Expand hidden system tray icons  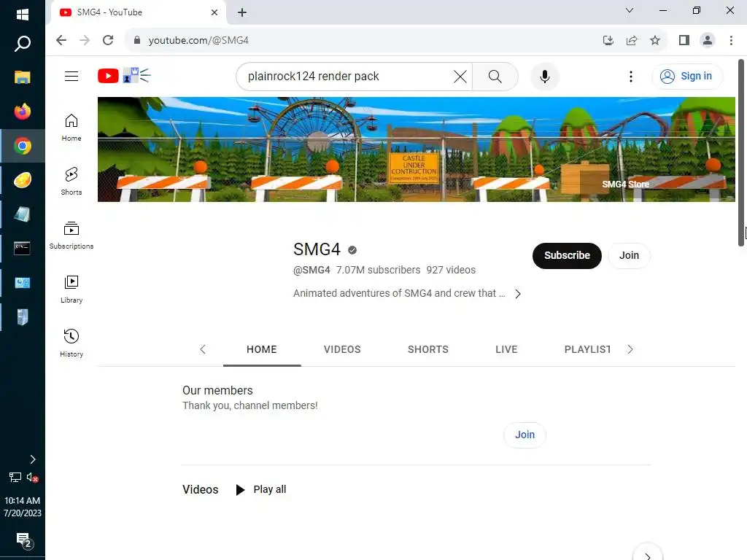pos(32,459)
